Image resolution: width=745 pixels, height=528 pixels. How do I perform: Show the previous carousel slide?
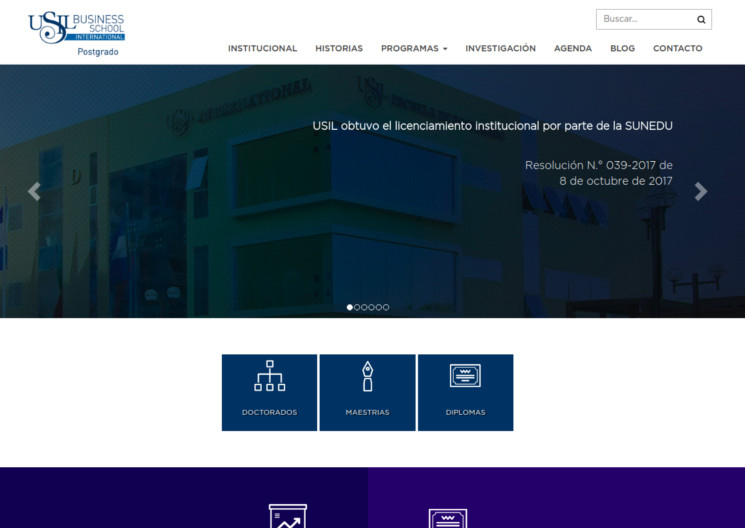(x=34, y=192)
